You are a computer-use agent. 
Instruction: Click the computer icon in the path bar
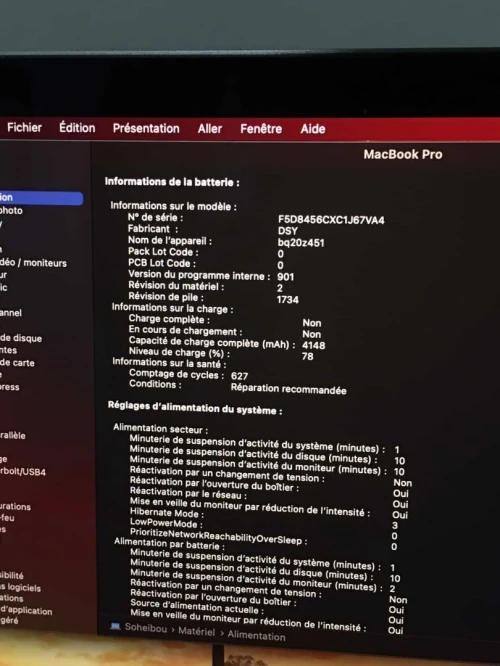[115, 626]
